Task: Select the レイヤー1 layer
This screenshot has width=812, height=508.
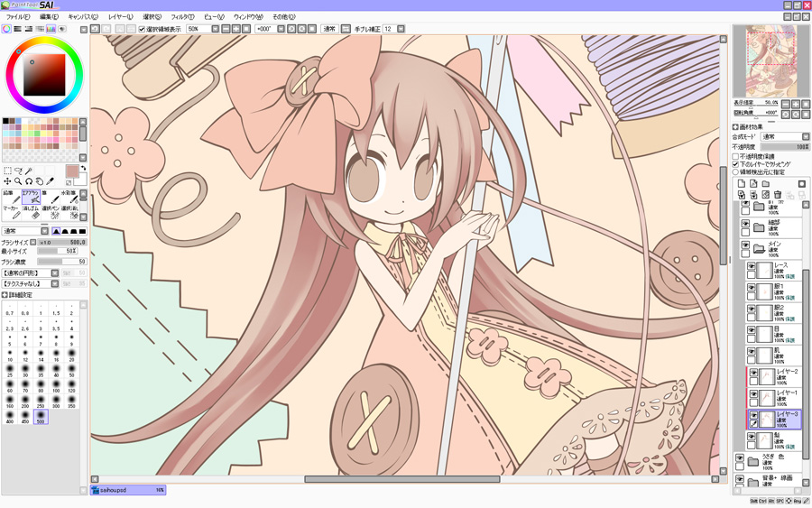Action: click(x=775, y=398)
